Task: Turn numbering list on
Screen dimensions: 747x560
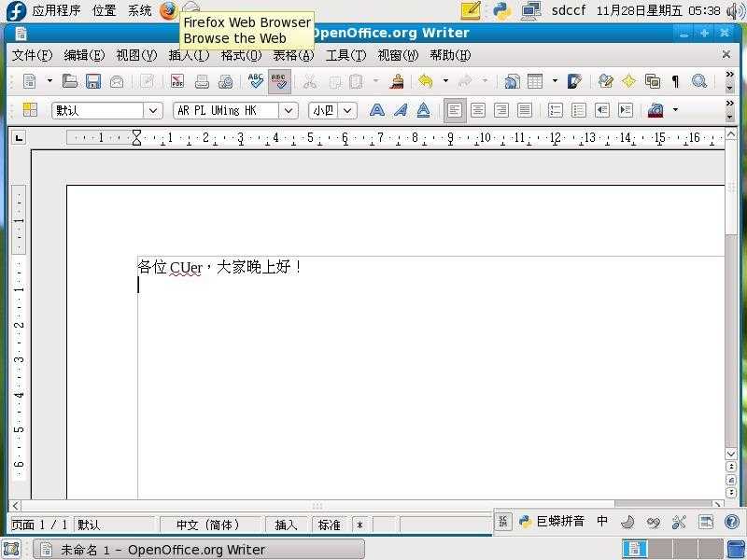Action: coord(556,110)
